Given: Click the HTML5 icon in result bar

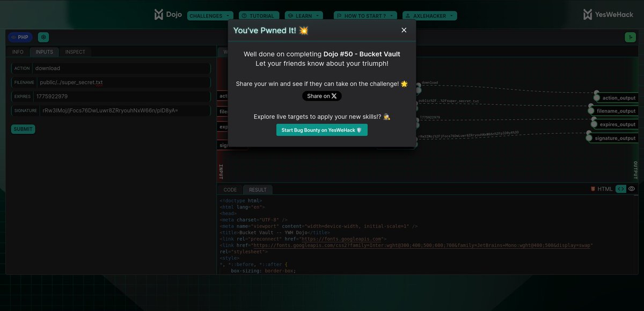Looking at the screenshot, I should [593, 189].
